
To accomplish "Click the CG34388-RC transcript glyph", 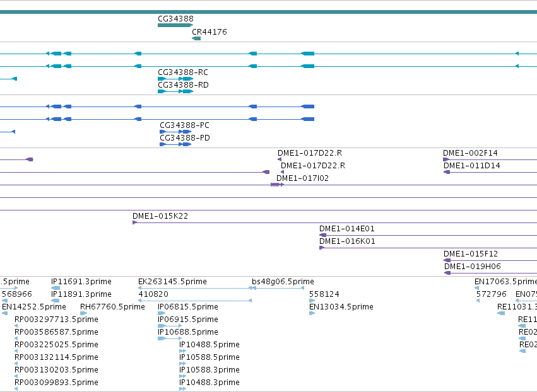I will tap(175, 79).
